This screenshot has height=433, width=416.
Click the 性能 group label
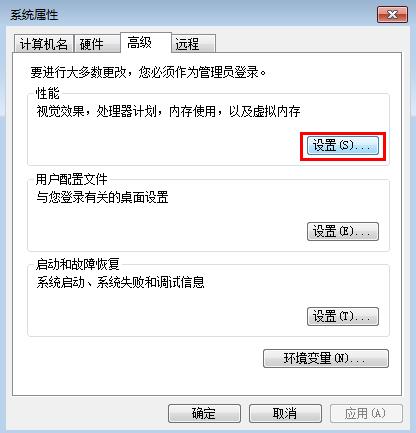pos(47,94)
